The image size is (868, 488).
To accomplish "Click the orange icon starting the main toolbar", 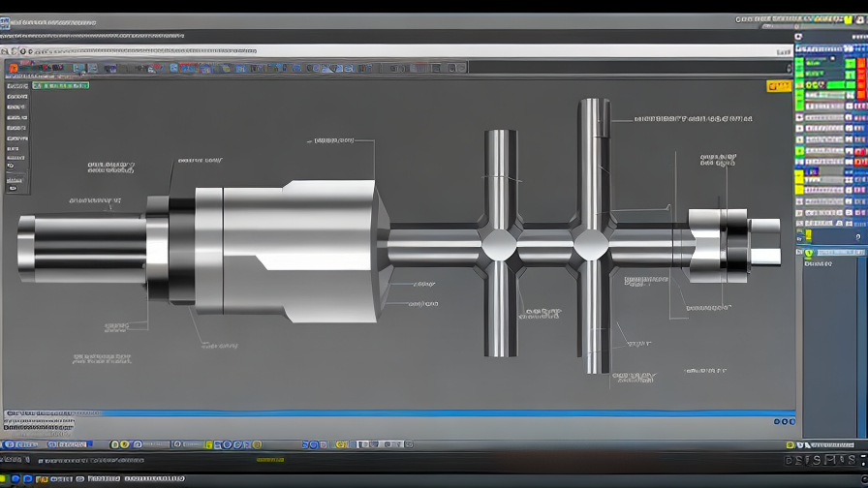I will coord(14,68).
